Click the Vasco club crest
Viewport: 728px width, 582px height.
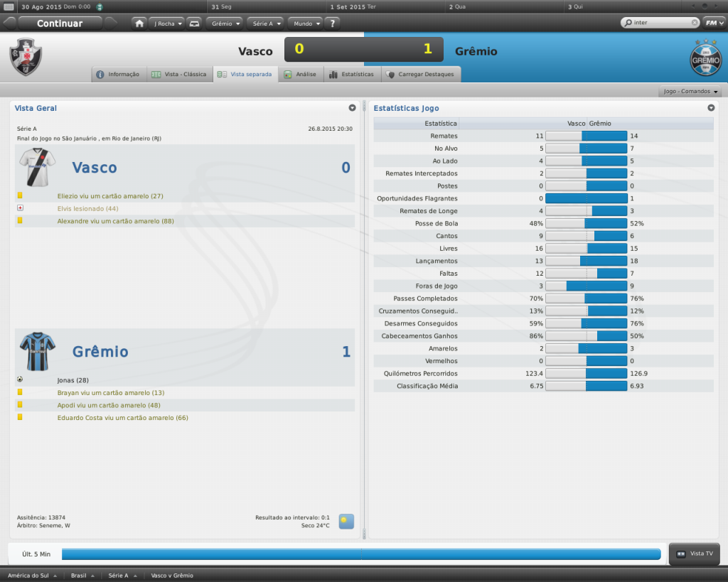26,58
